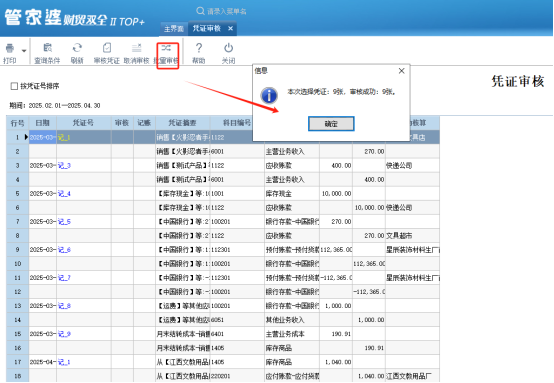Select row number 2 header cell

click(x=18, y=152)
